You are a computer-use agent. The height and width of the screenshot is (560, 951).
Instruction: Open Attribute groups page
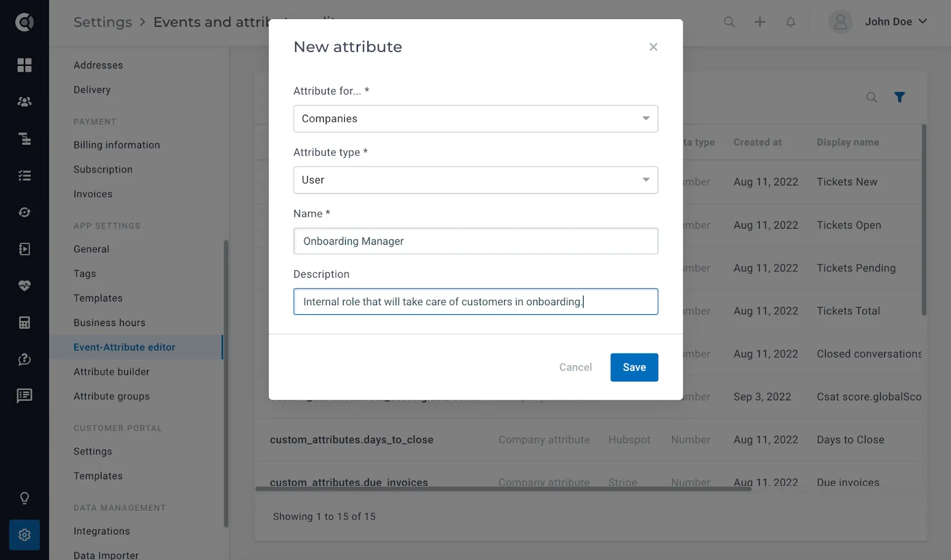pyautogui.click(x=111, y=396)
